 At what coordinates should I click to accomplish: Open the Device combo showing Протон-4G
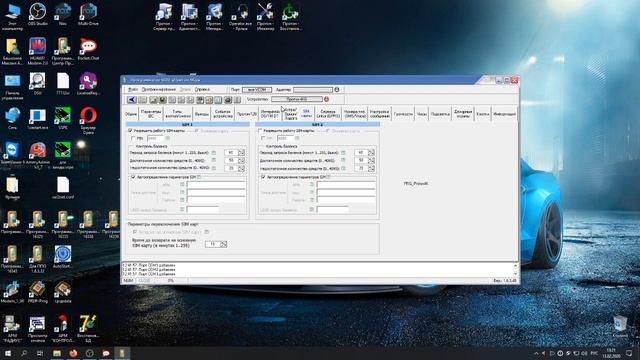pyautogui.click(x=297, y=99)
